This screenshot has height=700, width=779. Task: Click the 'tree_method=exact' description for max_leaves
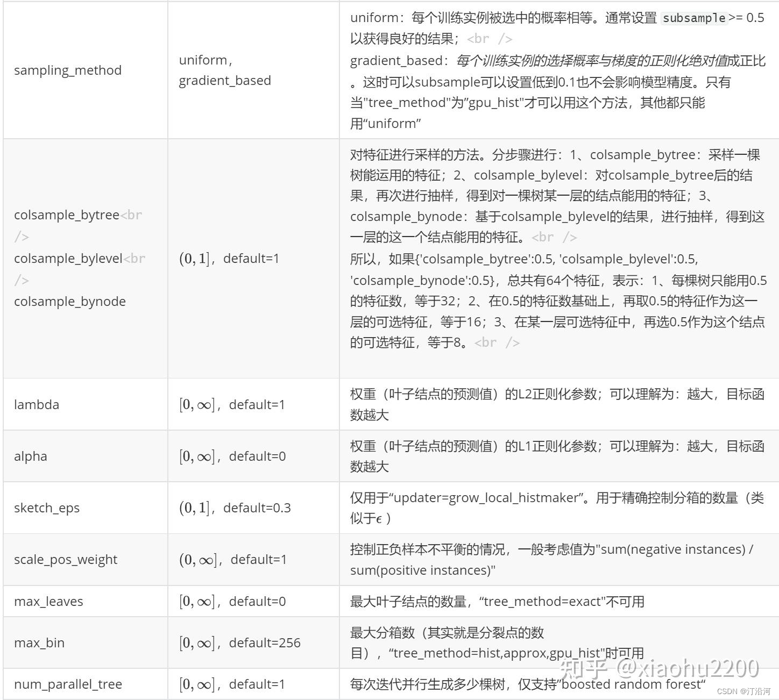(497, 601)
